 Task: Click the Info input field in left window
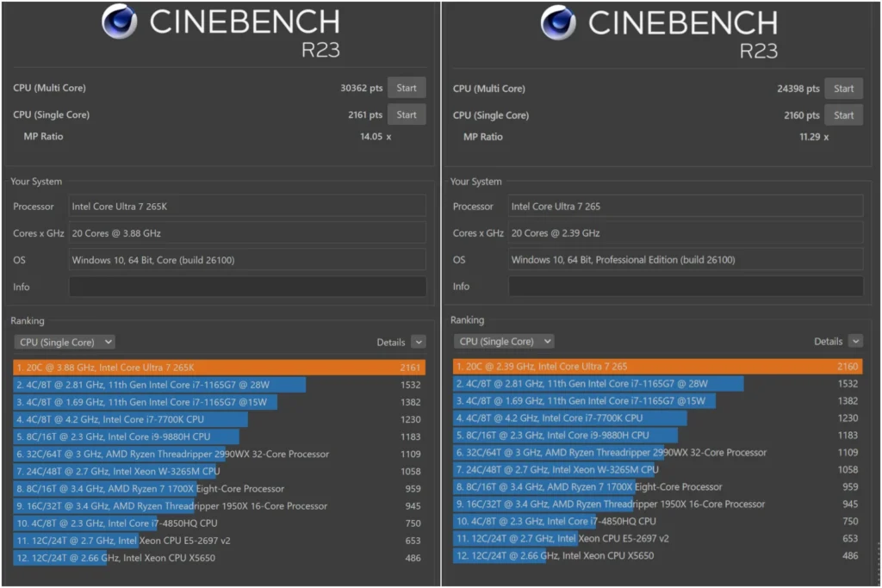pyautogui.click(x=247, y=287)
